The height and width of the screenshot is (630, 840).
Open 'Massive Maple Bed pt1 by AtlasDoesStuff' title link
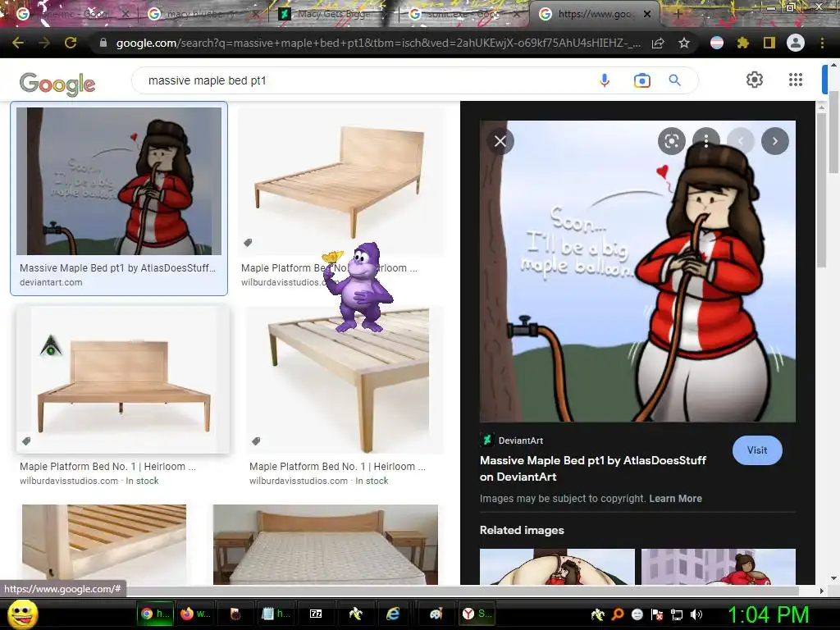tap(593, 468)
